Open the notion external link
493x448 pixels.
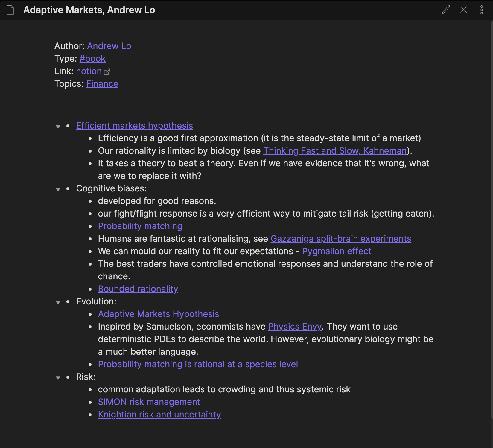click(89, 71)
